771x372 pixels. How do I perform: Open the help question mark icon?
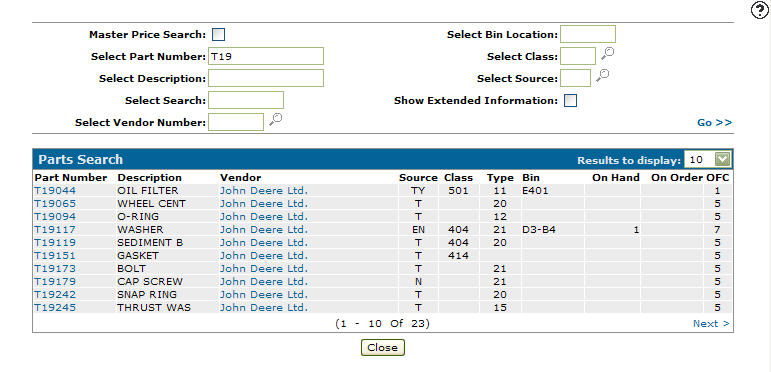(760, 11)
